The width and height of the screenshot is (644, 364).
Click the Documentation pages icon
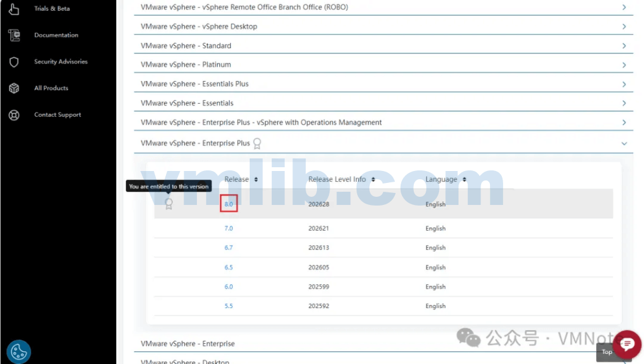(14, 35)
